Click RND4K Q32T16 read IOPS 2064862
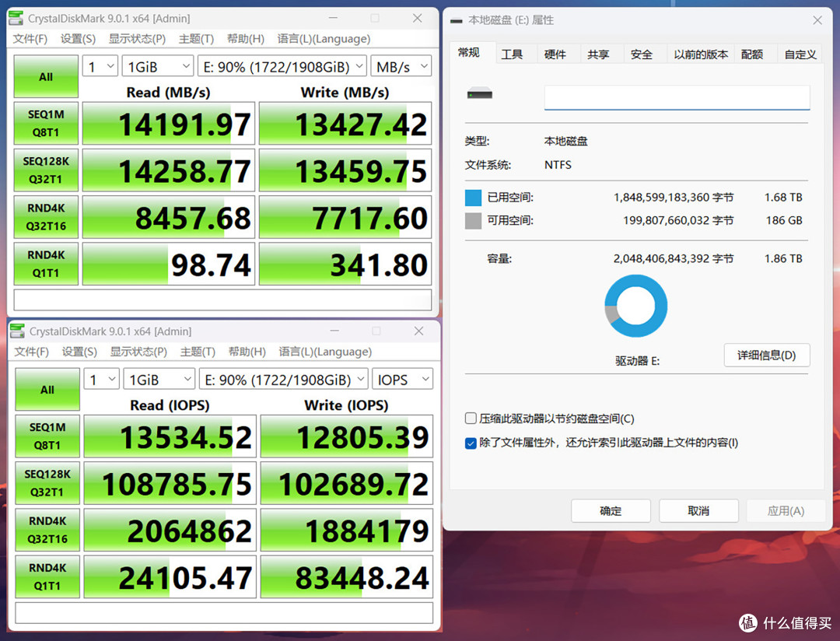840x641 pixels. 170,530
